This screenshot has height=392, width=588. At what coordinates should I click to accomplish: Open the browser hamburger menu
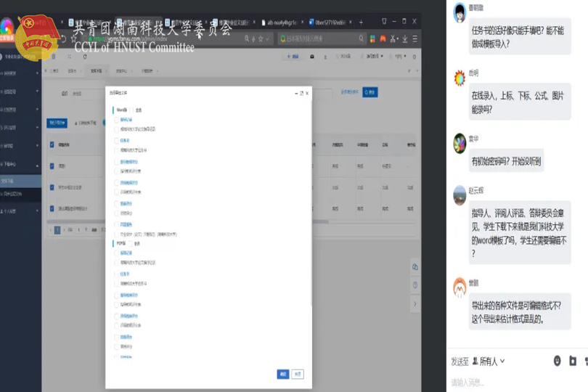click(414, 38)
